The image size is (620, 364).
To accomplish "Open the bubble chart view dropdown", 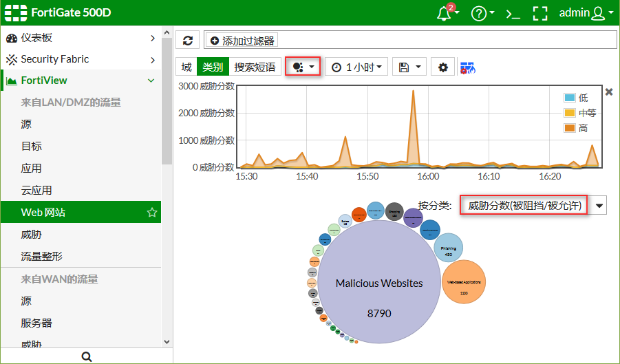I will 303,67.
